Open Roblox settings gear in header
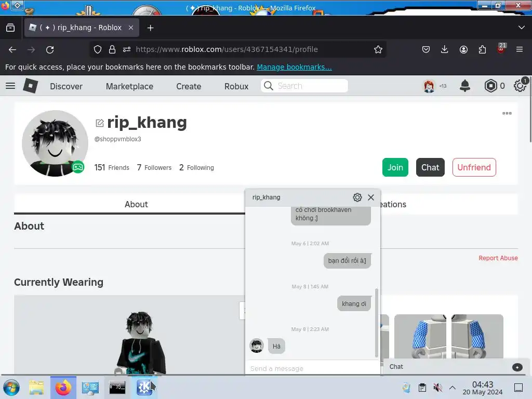This screenshot has width=532, height=399. click(520, 86)
